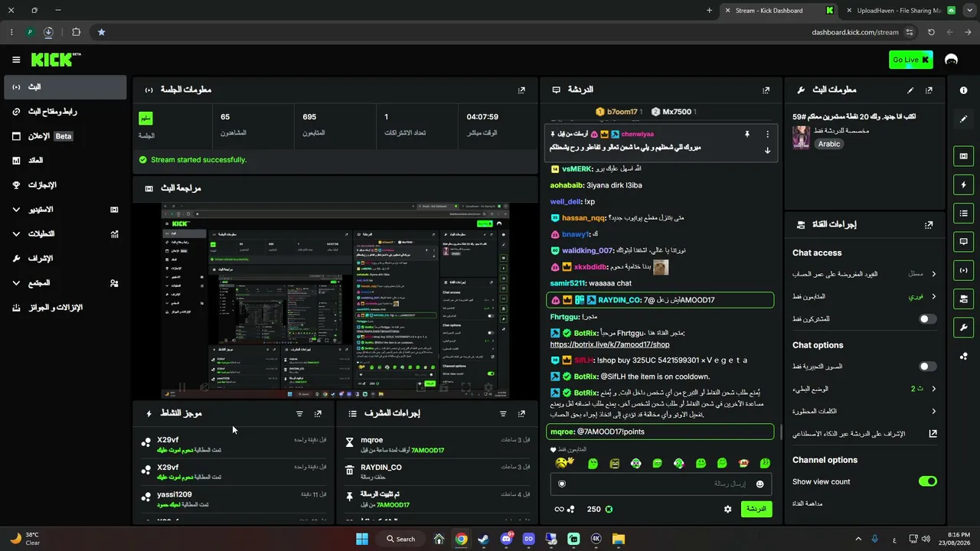Click the pencil icon in right rail

click(963, 119)
